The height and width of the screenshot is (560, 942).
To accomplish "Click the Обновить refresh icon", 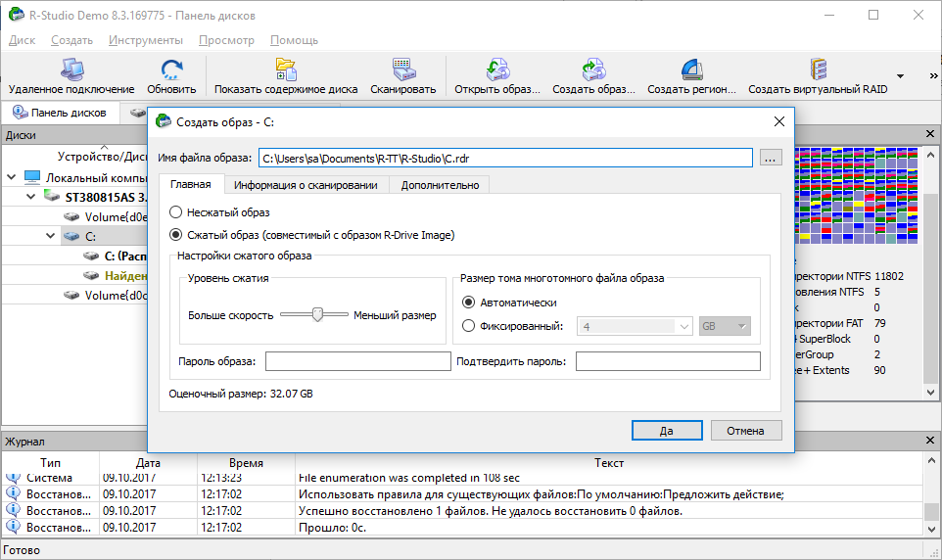I will click(171, 70).
